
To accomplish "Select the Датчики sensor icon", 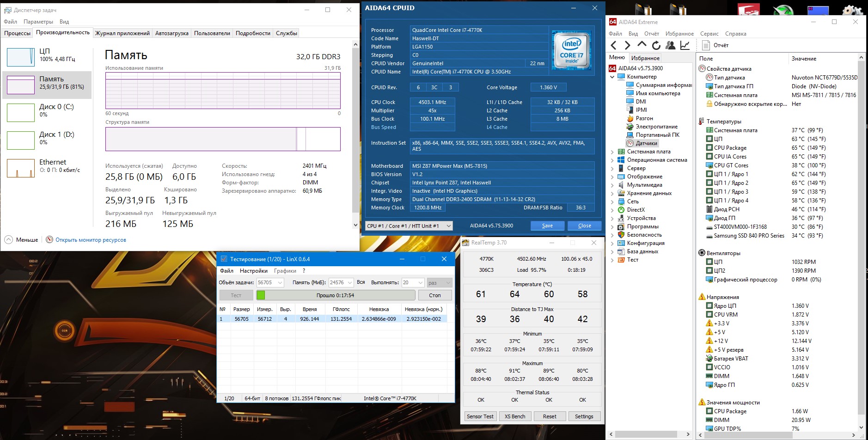I will tap(630, 143).
